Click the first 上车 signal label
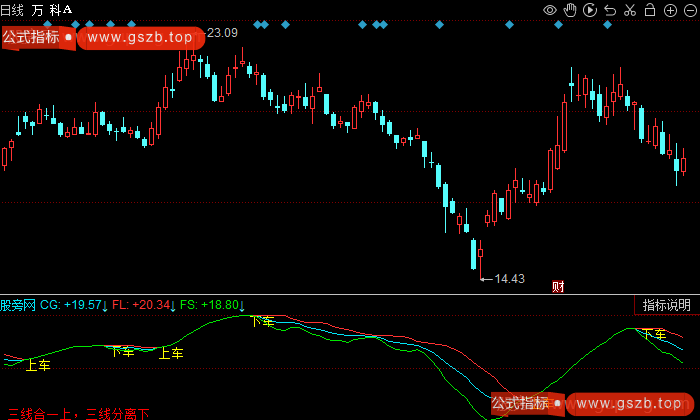Image resolution: width=700 pixels, height=420 pixels. pyautogui.click(x=38, y=366)
